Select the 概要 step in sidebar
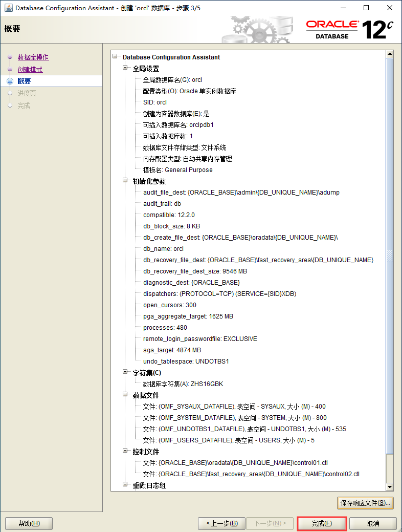Screen dimensions: 402x532 [24, 81]
